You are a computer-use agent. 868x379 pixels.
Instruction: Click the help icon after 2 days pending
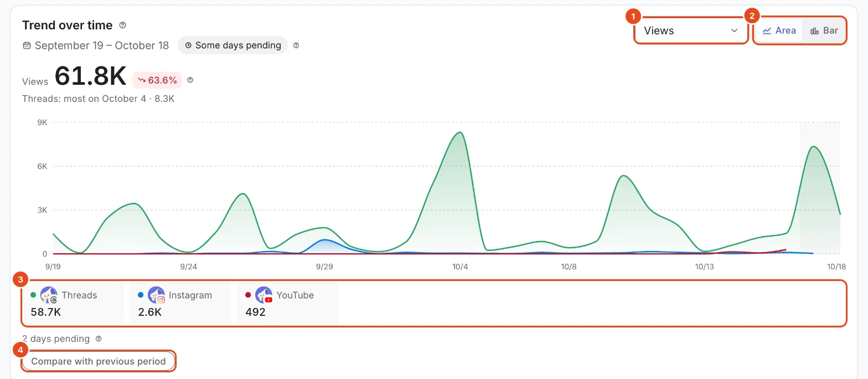pyautogui.click(x=99, y=339)
